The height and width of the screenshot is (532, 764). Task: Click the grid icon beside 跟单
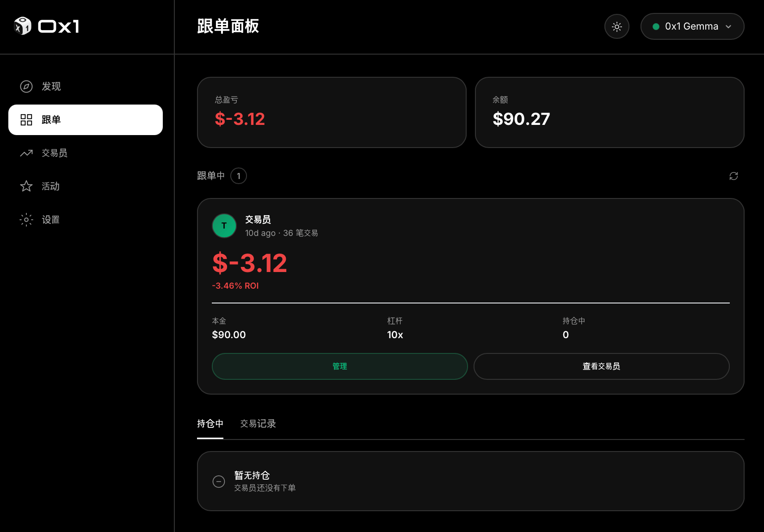point(26,120)
